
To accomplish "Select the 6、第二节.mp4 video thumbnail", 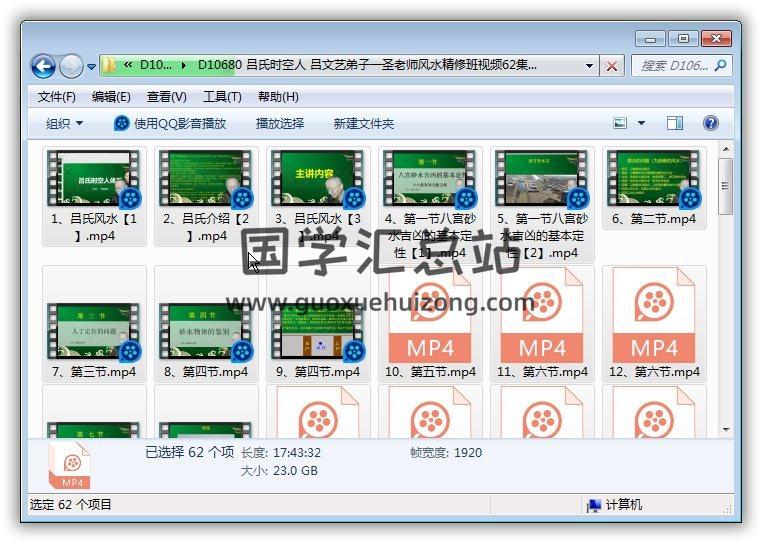I will (654, 178).
